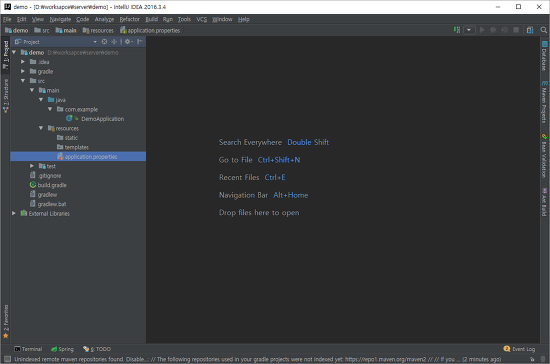Click the green Run arrow icon
This screenshot has width=550, height=364.
point(482,30)
